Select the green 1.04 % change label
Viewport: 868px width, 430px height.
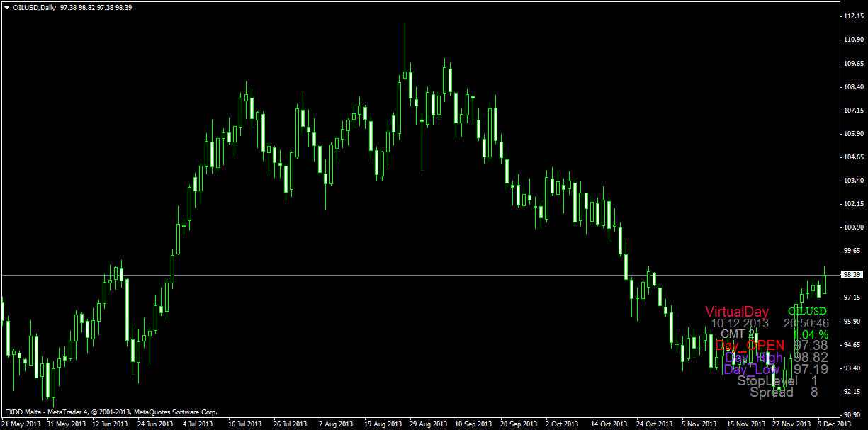[810, 334]
